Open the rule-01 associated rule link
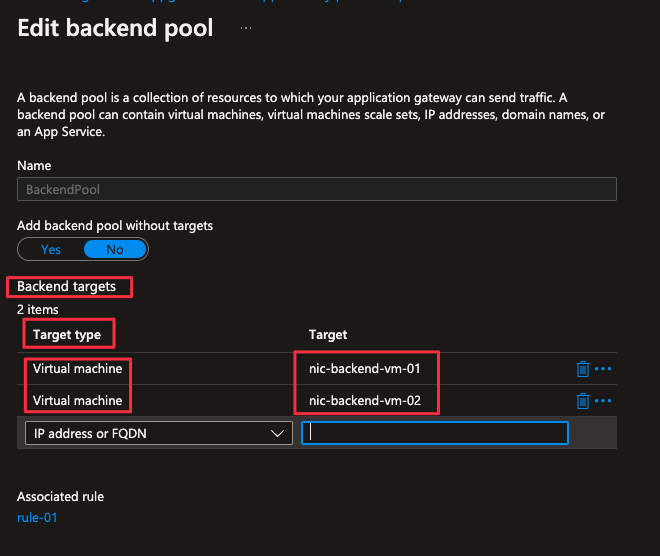Viewport: 660px width, 556px height. 37,517
